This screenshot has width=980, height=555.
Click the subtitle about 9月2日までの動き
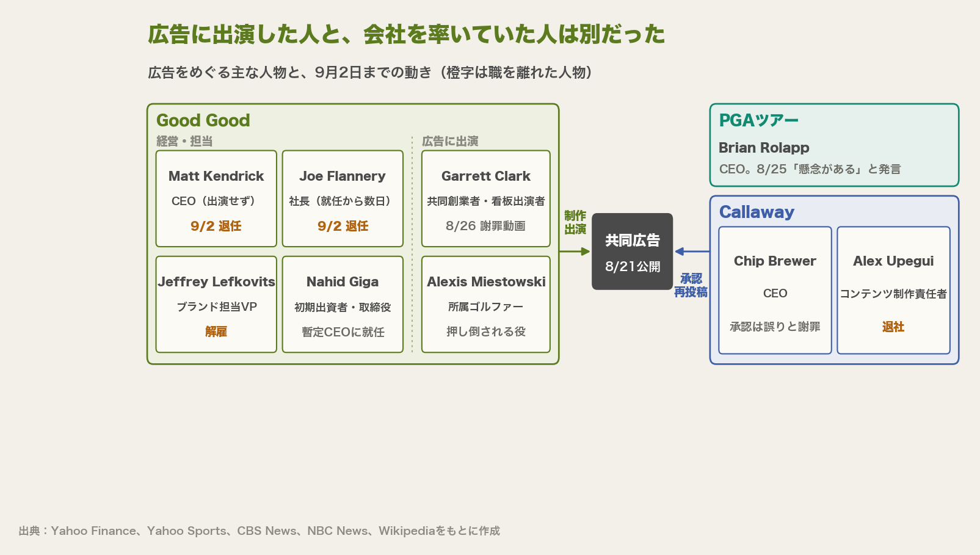pos(370,73)
